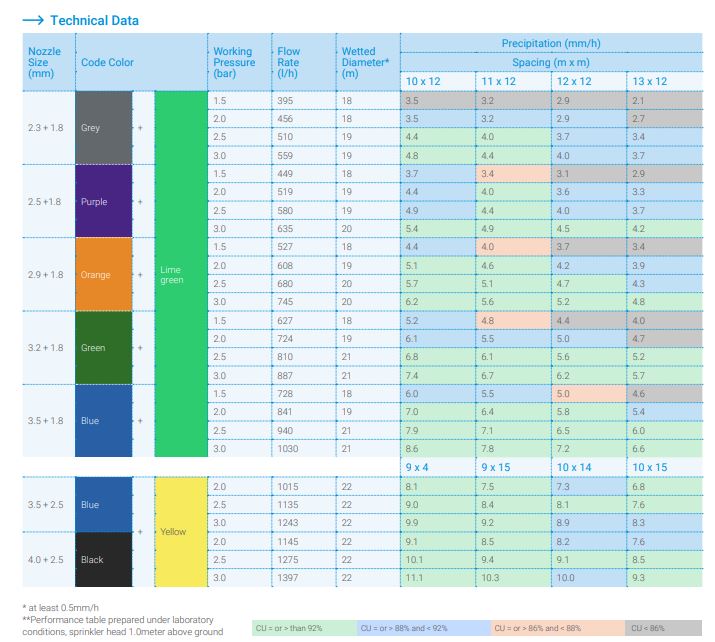The image size is (715, 642).
Task: Click nozzle size '2.9 + 1.8'
Action: 46,274
